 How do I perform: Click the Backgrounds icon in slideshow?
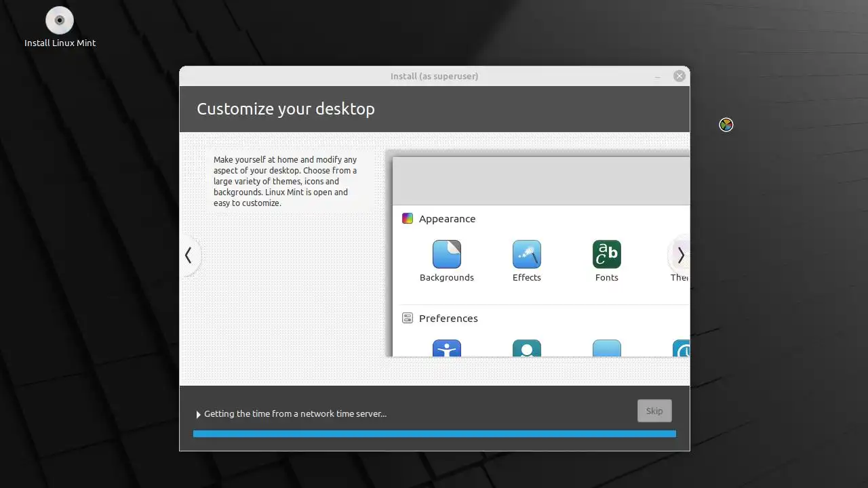(447, 254)
